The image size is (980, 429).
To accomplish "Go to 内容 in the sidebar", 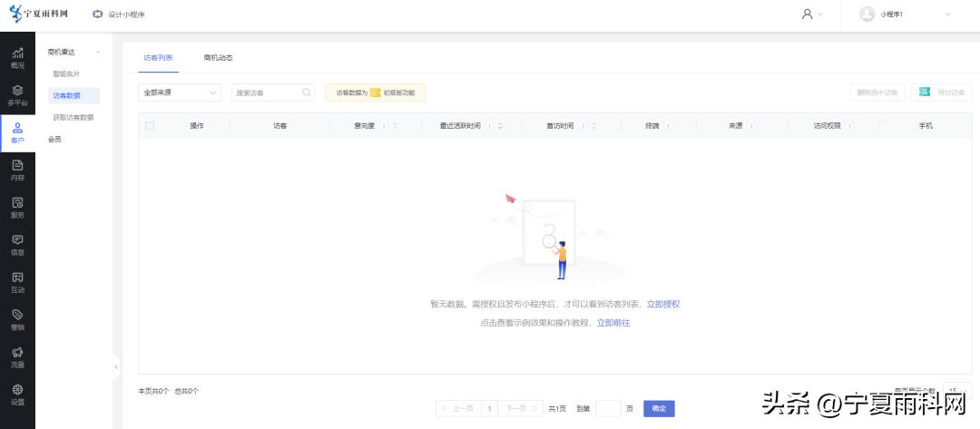I will (17, 171).
